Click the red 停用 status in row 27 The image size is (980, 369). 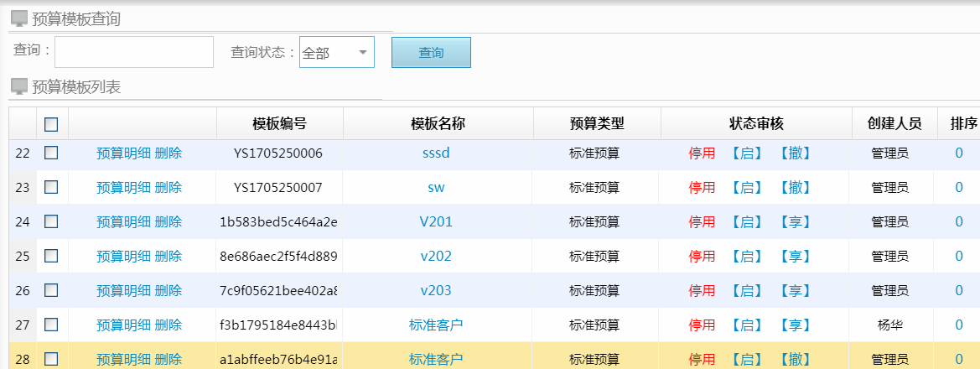[702, 325]
